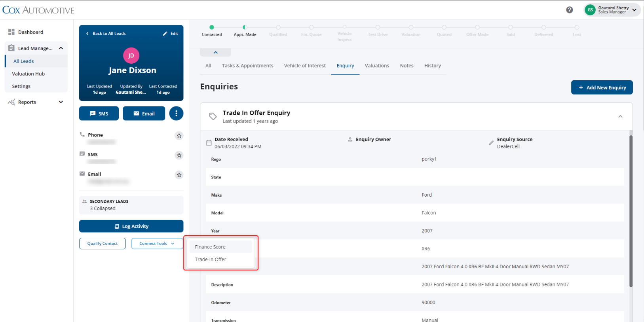Click the Add New Enquiry button
Viewport: 644px width, 322px height.
[602, 87]
